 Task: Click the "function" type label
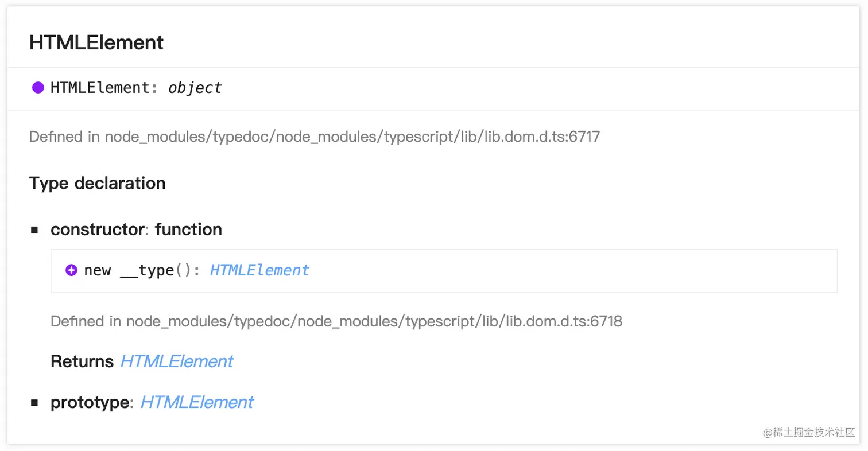188,230
